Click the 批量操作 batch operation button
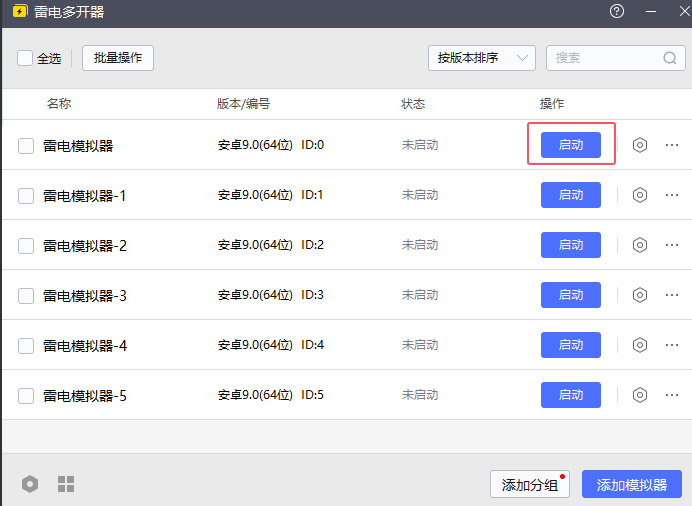 118,58
